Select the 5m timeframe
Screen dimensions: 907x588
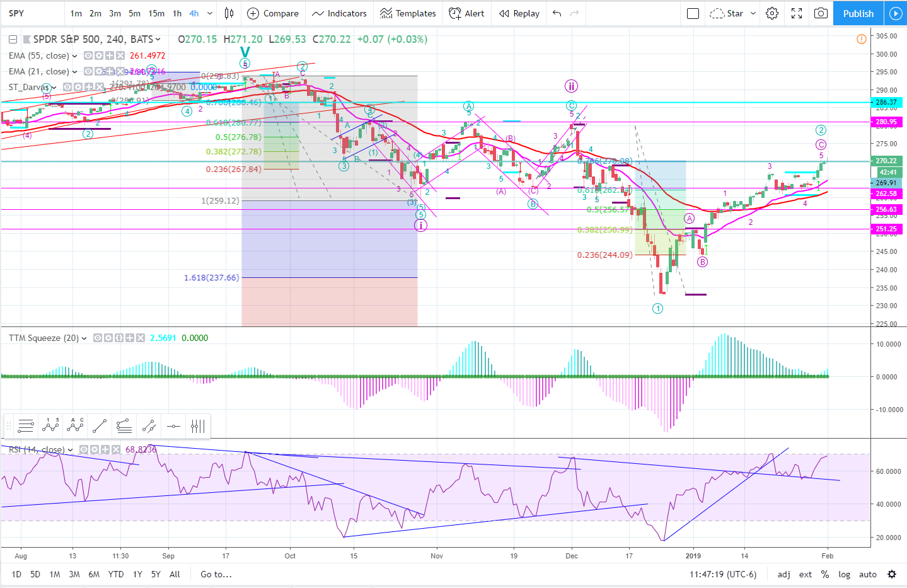[x=134, y=13]
